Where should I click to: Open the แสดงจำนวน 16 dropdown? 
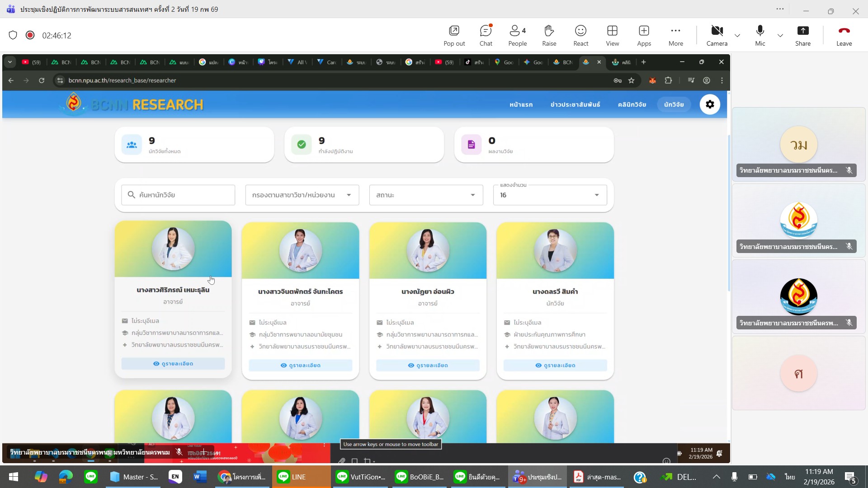(550, 195)
